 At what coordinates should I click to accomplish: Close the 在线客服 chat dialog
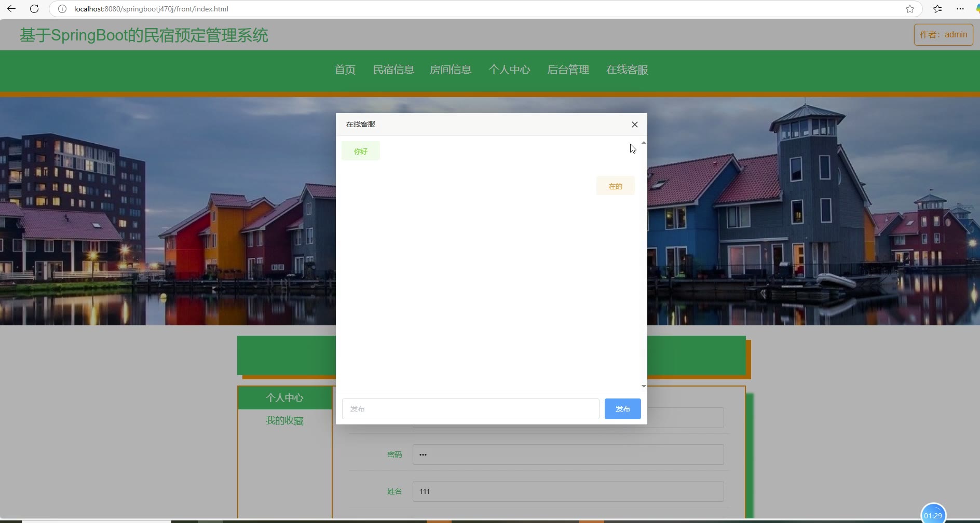[634, 125]
